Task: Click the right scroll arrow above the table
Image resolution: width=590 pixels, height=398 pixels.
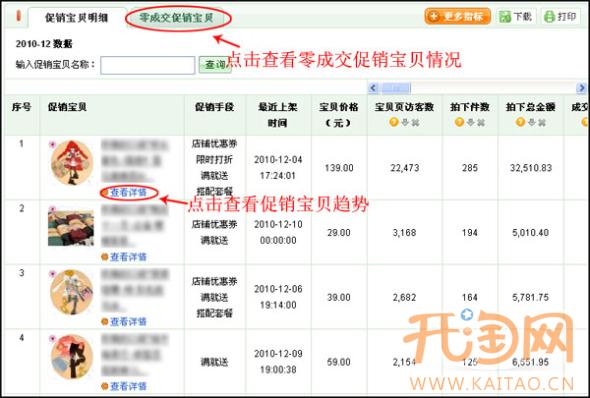Action: 581,88
